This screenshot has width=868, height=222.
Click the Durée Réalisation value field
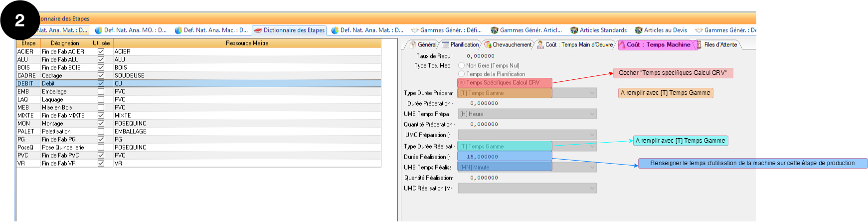pyautogui.click(x=505, y=157)
